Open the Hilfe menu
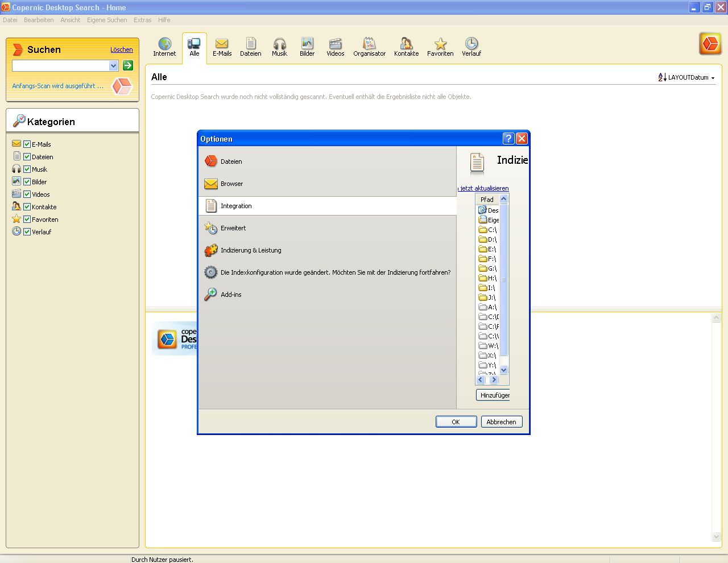The width and height of the screenshot is (728, 563). (164, 20)
